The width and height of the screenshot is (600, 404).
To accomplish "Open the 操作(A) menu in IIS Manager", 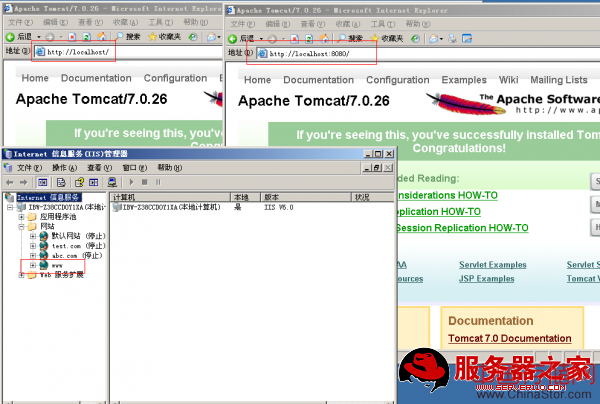I will point(64,168).
